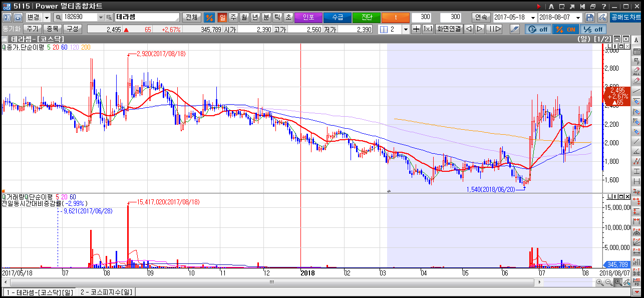Open start date 2017-05-18 dropdown
The image size is (644, 298).
(533, 17)
